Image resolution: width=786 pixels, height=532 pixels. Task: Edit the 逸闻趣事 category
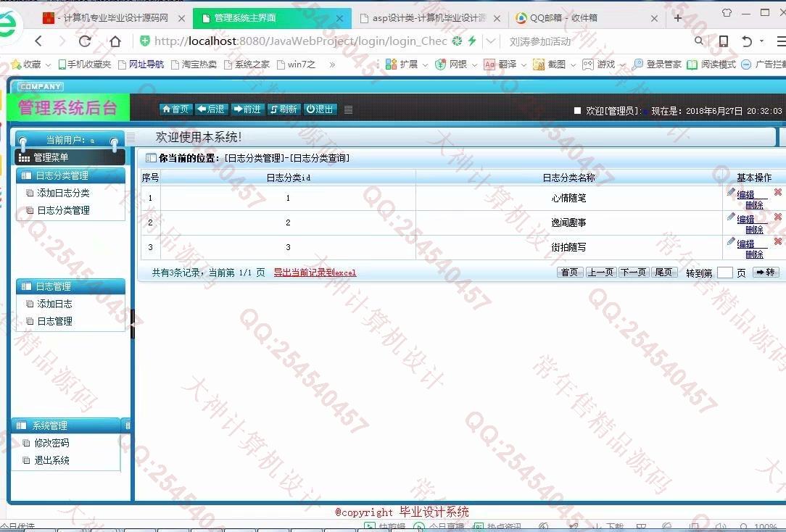coord(745,219)
